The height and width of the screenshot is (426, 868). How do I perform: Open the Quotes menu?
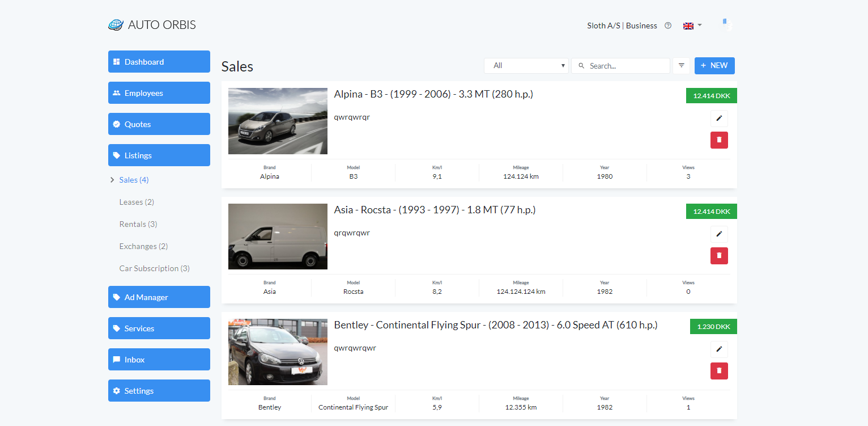click(x=159, y=124)
